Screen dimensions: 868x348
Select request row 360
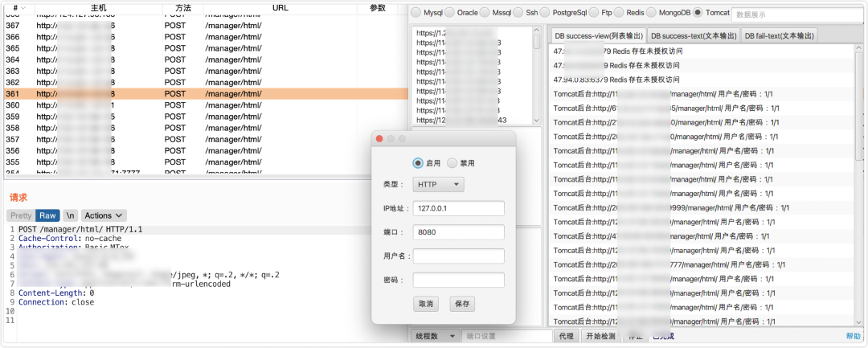coord(205,105)
